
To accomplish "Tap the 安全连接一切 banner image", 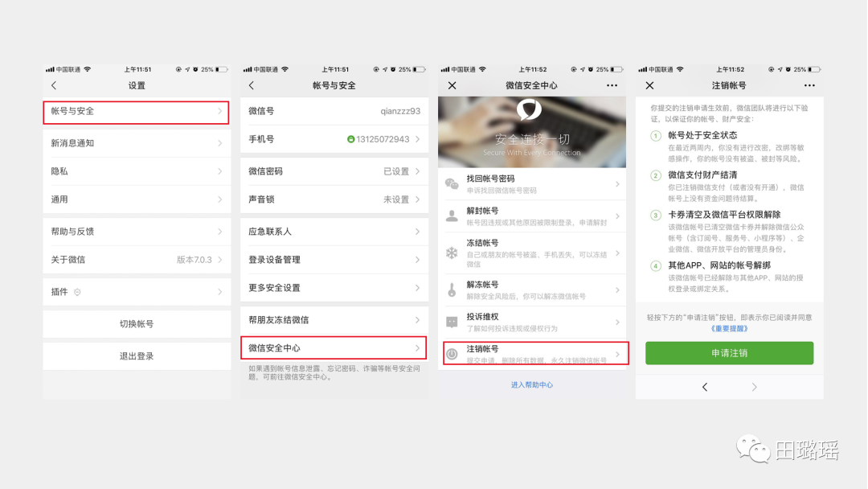I will [531, 133].
